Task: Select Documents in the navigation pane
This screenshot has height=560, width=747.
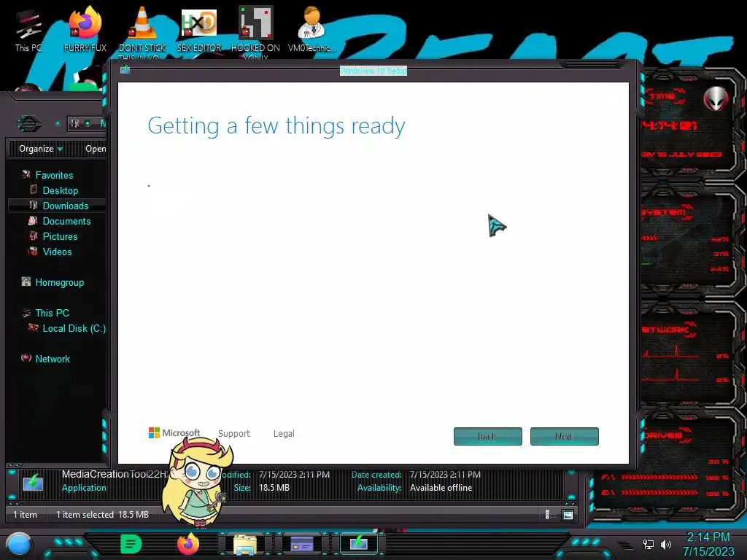Action: pos(66,221)
